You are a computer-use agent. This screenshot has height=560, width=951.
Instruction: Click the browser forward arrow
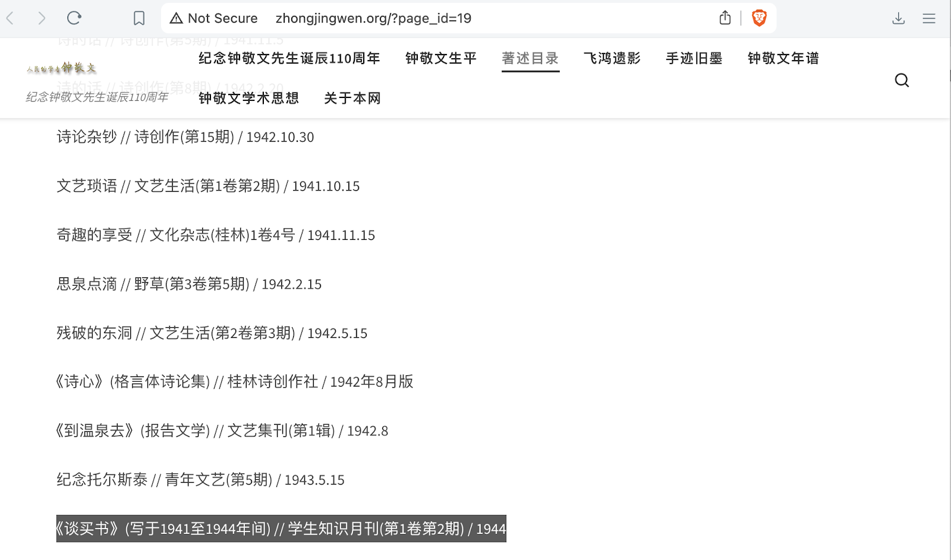(x=42, y=18)
